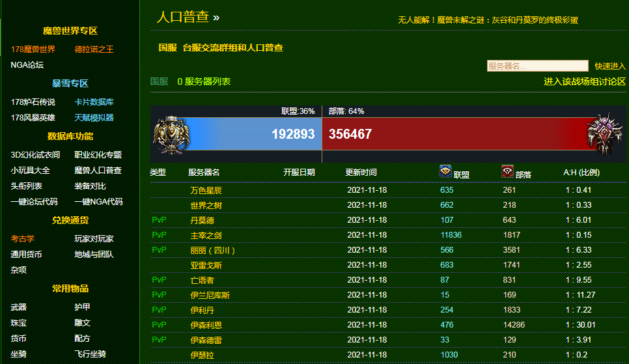629x364 pixels.
Task: Open server 丽丽（四川）
Action: [213, 251]
